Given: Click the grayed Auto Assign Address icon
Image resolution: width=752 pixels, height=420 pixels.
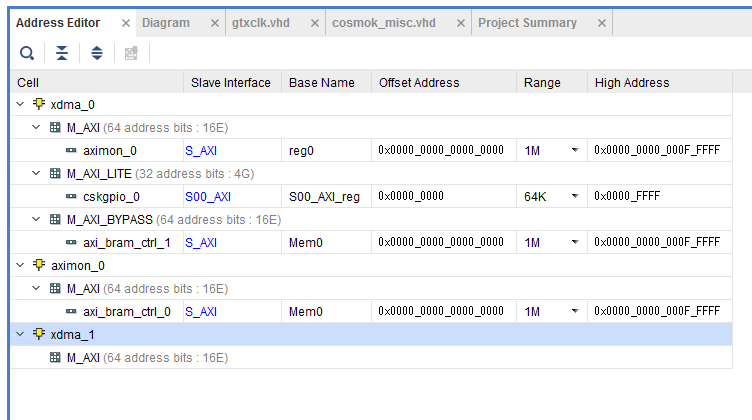Looking at the screenshot, I should [131, 53].
